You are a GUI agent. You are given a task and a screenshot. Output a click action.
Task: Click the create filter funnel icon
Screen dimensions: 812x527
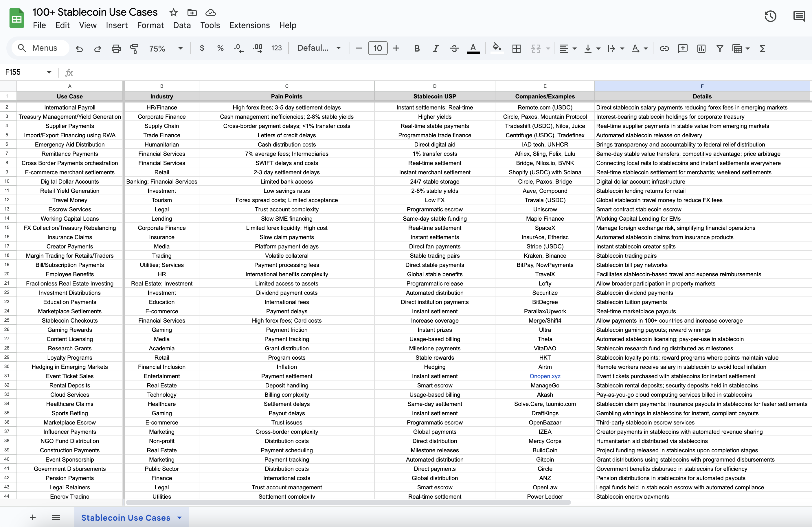coord(719,48)
